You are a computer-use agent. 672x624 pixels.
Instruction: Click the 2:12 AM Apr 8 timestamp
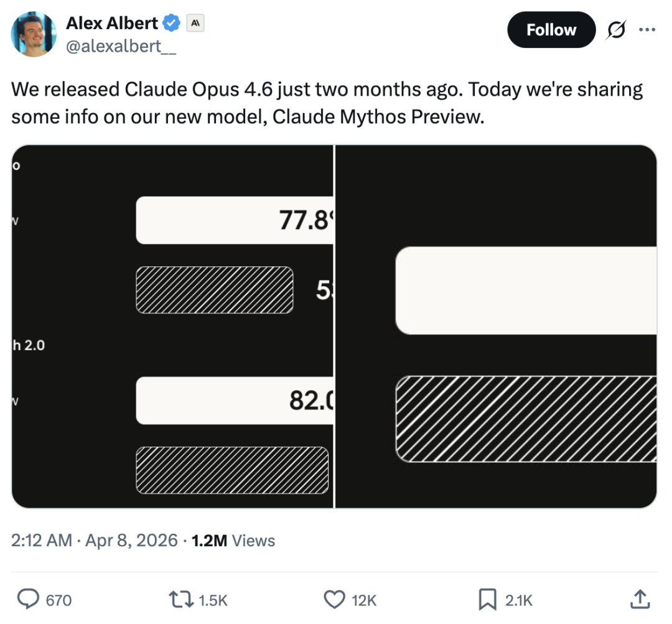(95, 540)
